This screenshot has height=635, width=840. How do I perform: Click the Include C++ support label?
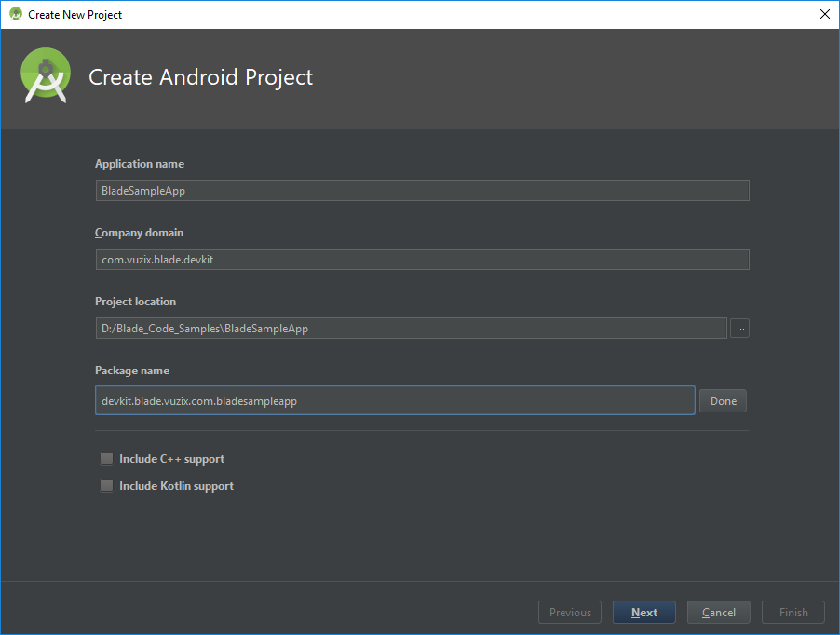tap(171, 459)
